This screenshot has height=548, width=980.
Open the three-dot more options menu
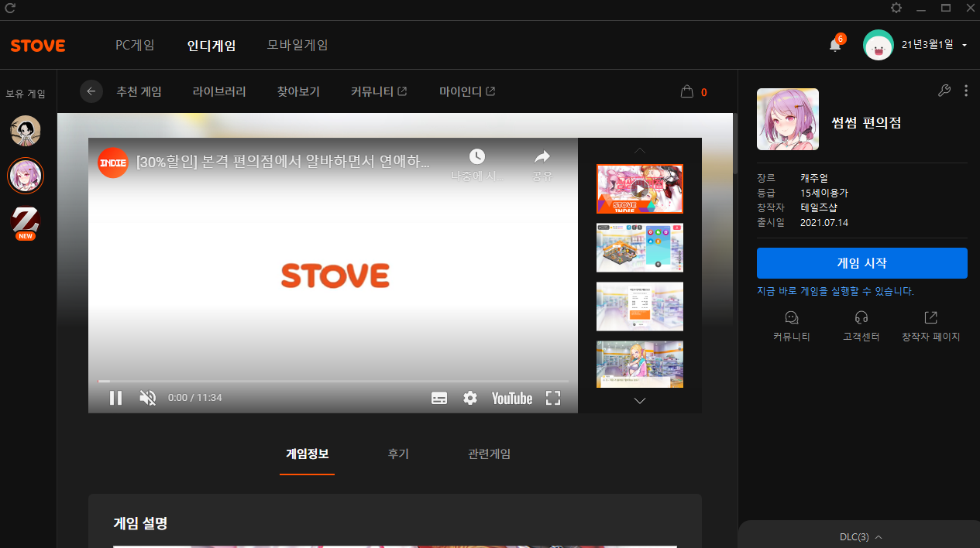pyautogui.click(x=965, y=91)
